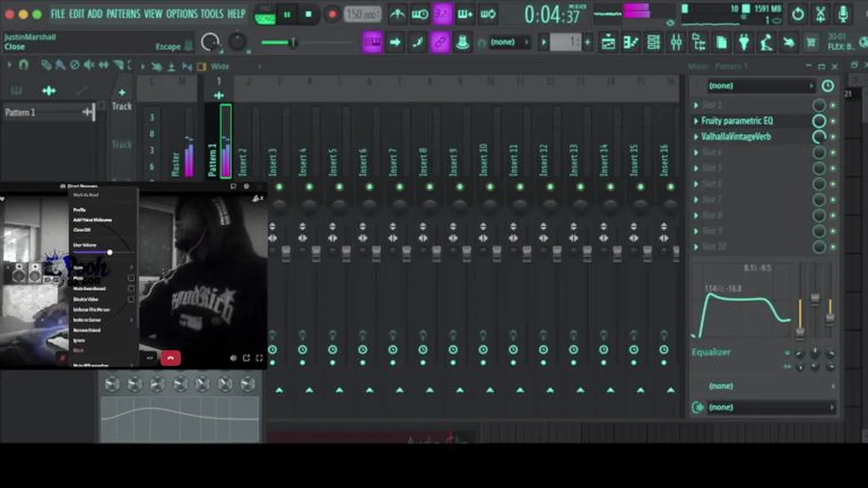Screen dimensions: 868x488
Task: Open the Channel rack view icon
Action: (x=654, y=43)
